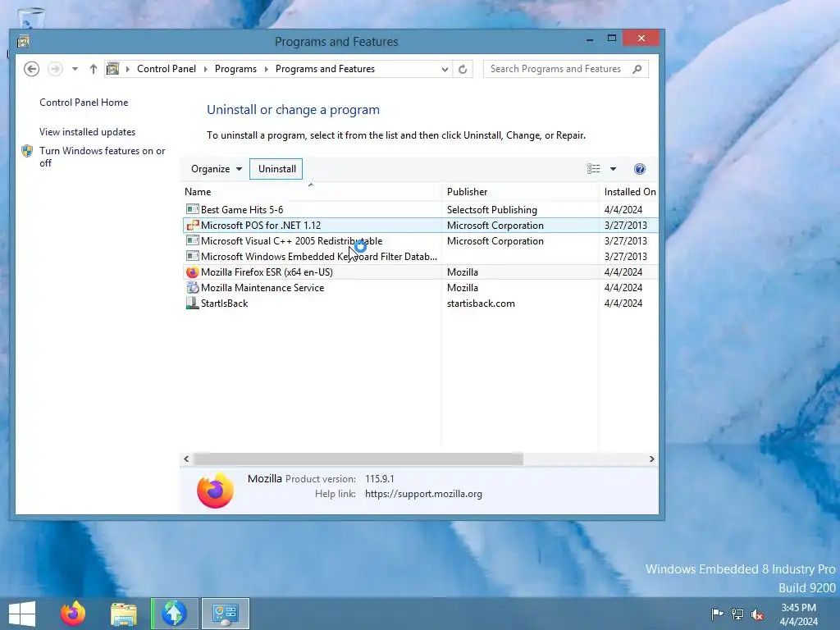Viewport: 840px width, 630px height.
Task: Click the Uninstall button
Action: [x=276, y=169]
